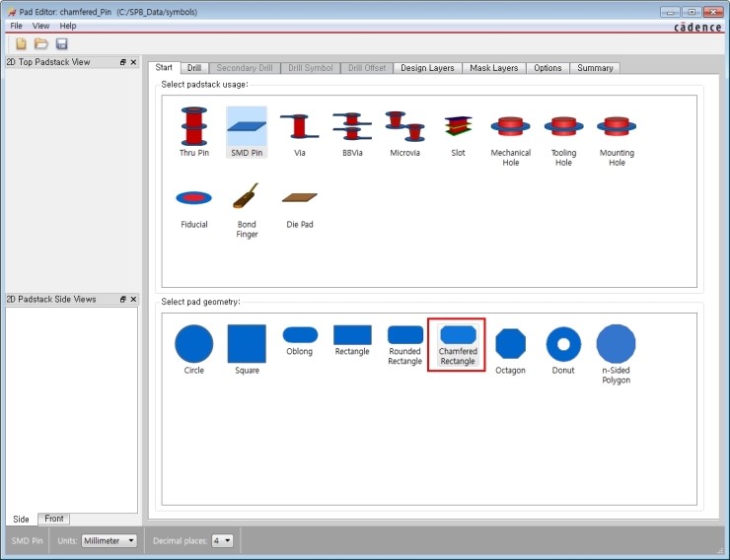This screenshot has height=560, width=730.
Task: Choose the BBVia padstack type
Action: [352, 132]
